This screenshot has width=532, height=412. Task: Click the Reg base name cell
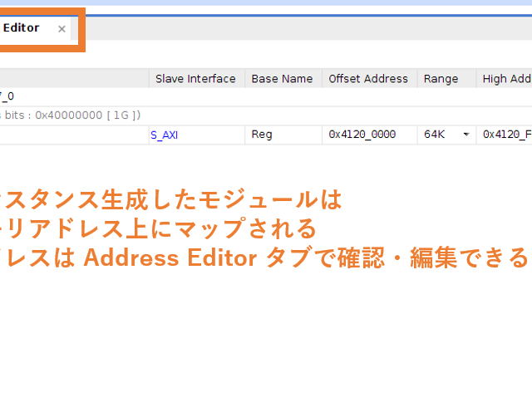262,134
